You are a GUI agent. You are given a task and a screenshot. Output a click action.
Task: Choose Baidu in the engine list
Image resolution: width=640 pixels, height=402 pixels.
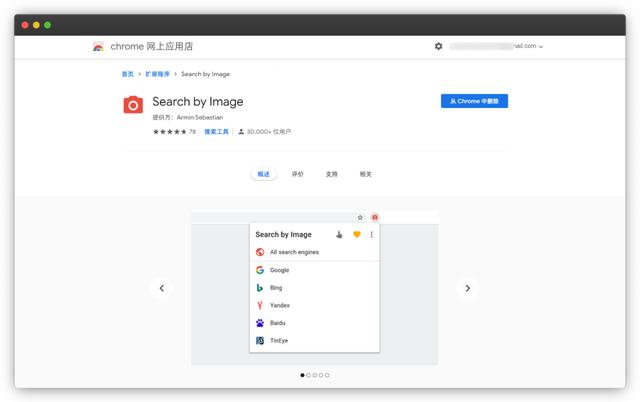[314, 323]
